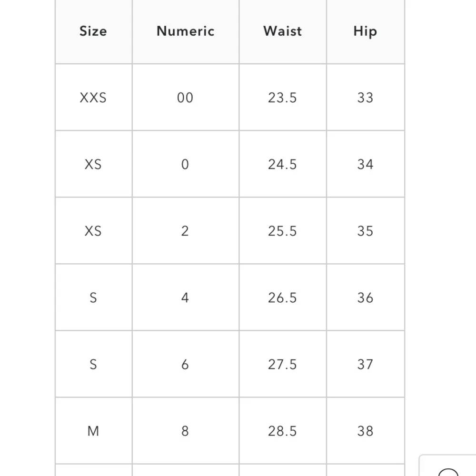The width and height of the screenshot is (476, 476).
Task: Select the XXS size cell
Action: coord(93,98)
